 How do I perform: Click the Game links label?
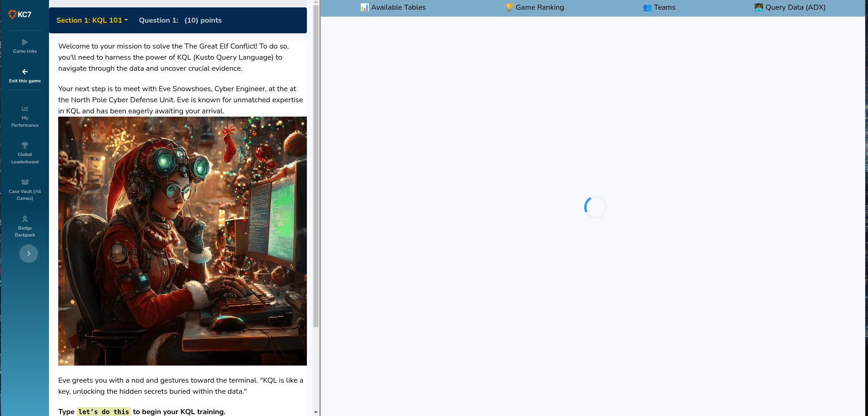coord(25,51)
